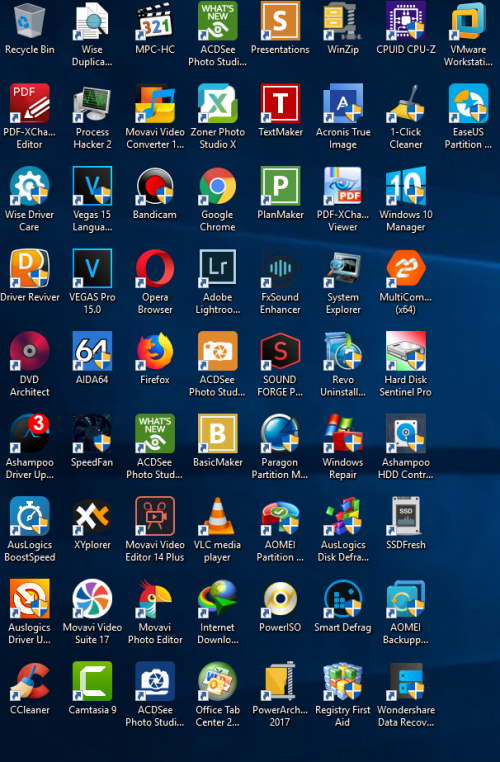The height and width of the screenshot is (762, 500).
Task: Click the Process Hacker 2 icon
Action: click(92, 103)
